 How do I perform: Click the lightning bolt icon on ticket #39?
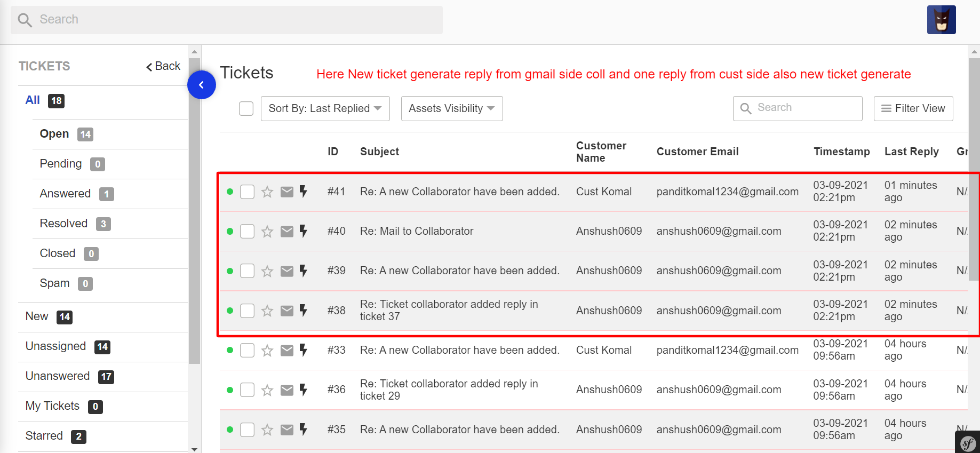click(304, 271)
